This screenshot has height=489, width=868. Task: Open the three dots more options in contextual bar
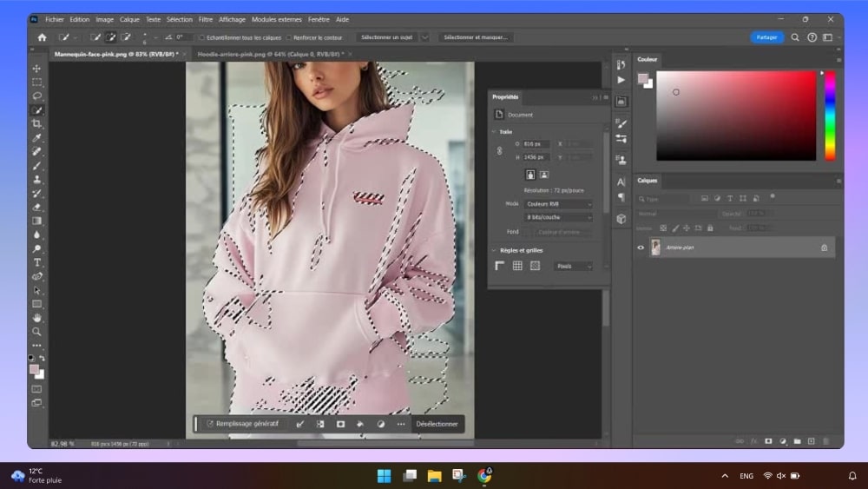click(x=401, y=424)
